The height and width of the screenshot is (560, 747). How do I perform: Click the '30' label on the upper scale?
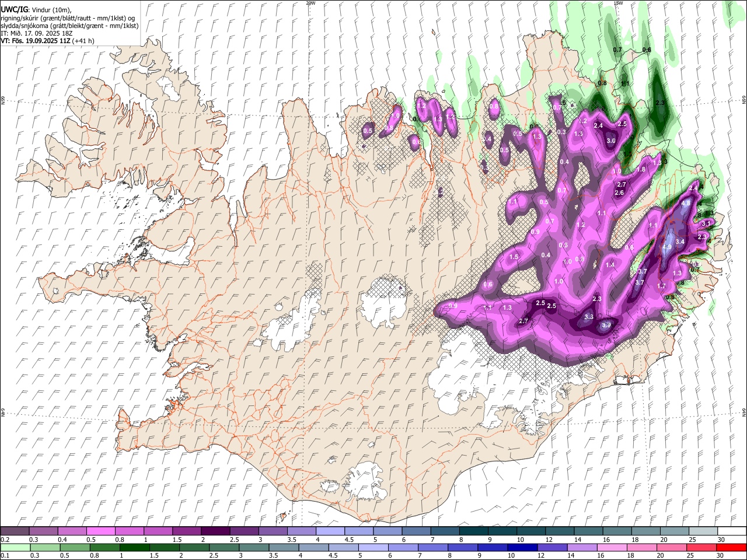tap(721, 540)
